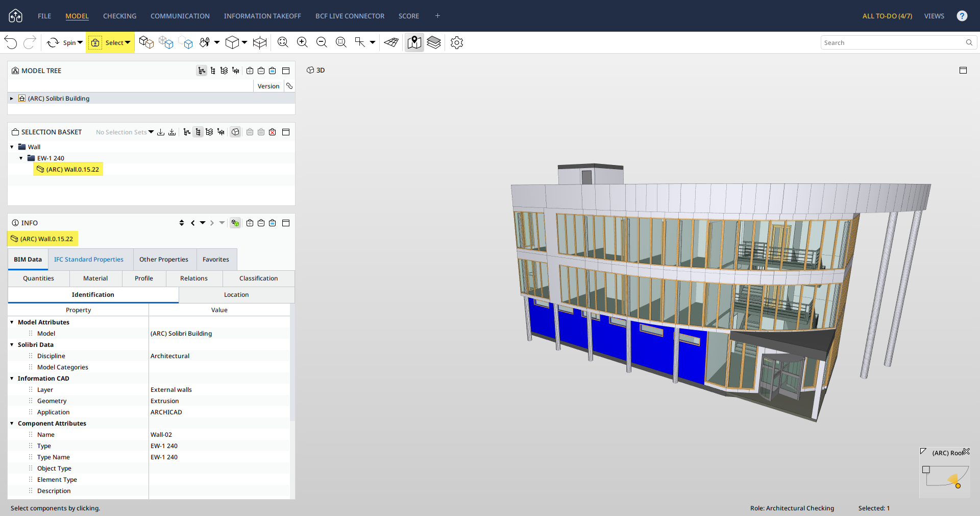Switch to the Location tab

point(236,295)
